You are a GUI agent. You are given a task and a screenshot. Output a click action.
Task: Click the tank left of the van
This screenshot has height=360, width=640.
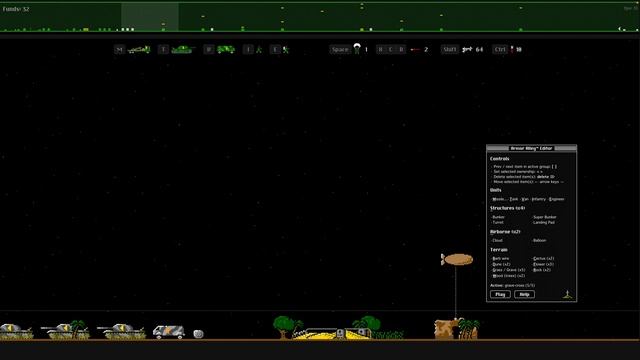coord(121,331)
